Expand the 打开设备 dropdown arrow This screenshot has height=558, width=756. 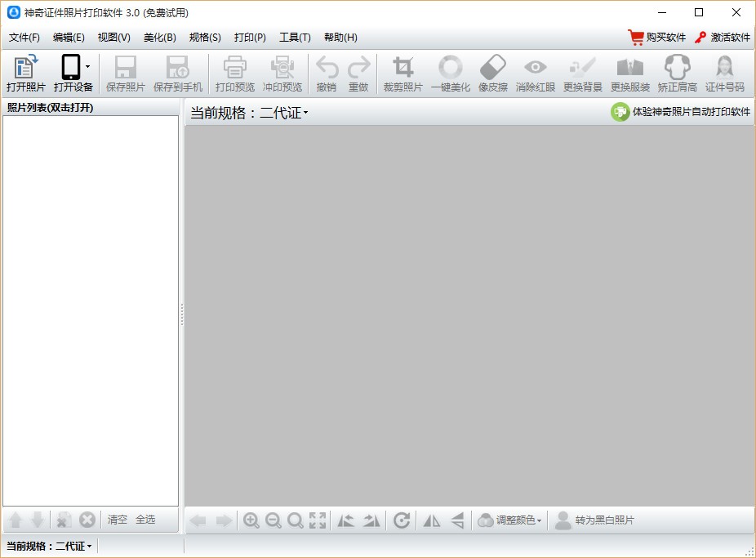click(87, 67)
